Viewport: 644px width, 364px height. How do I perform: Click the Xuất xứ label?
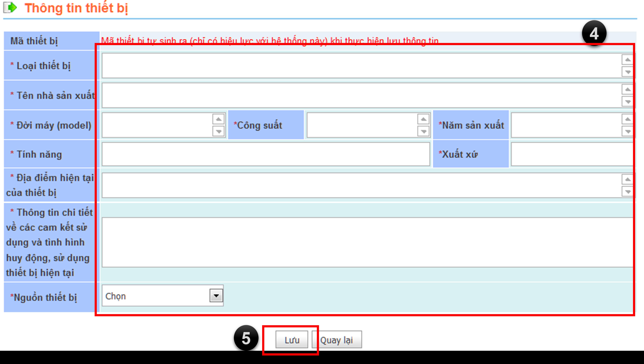point(458,154)
